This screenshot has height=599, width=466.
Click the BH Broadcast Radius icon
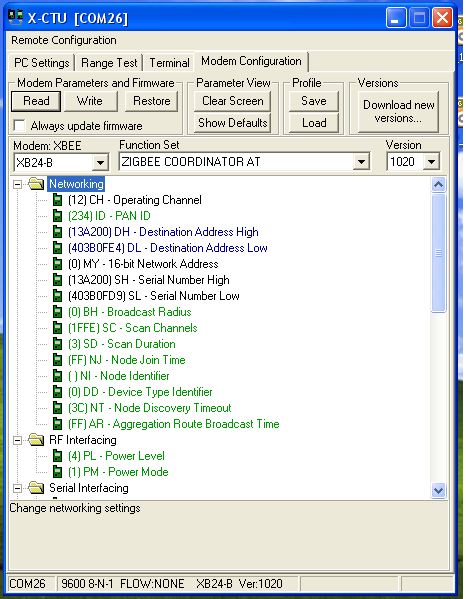[57, 312]
